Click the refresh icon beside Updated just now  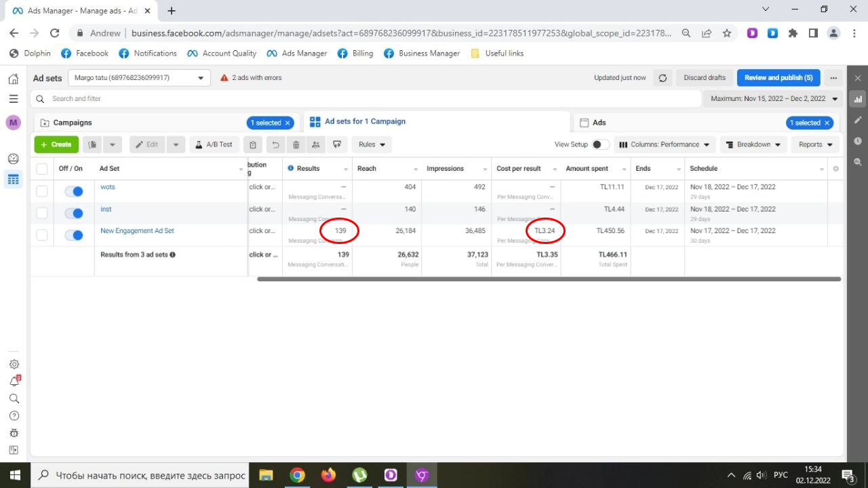click(x=663, y=78)
